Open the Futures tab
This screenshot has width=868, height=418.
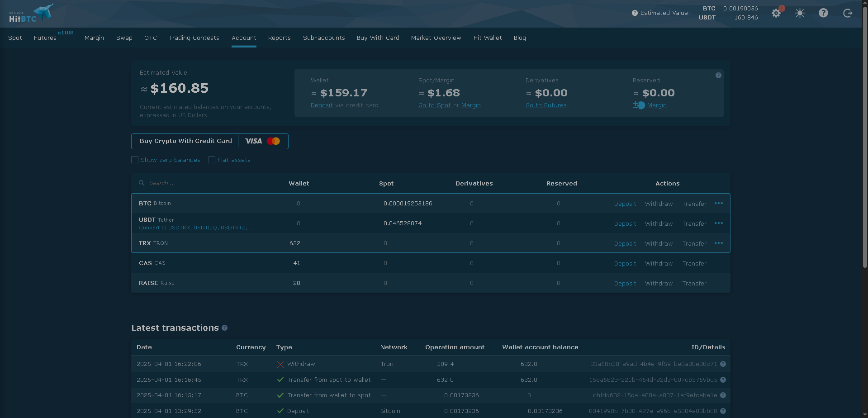pos(45,38)
